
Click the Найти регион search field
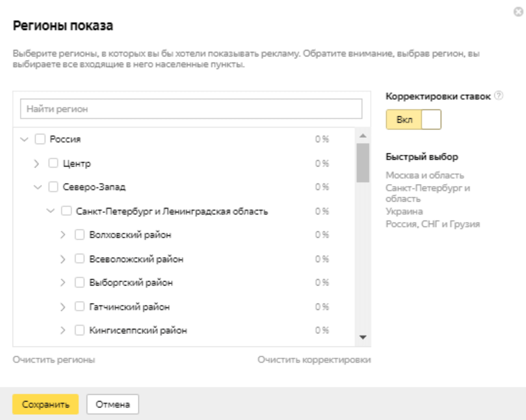pos(191,109)
